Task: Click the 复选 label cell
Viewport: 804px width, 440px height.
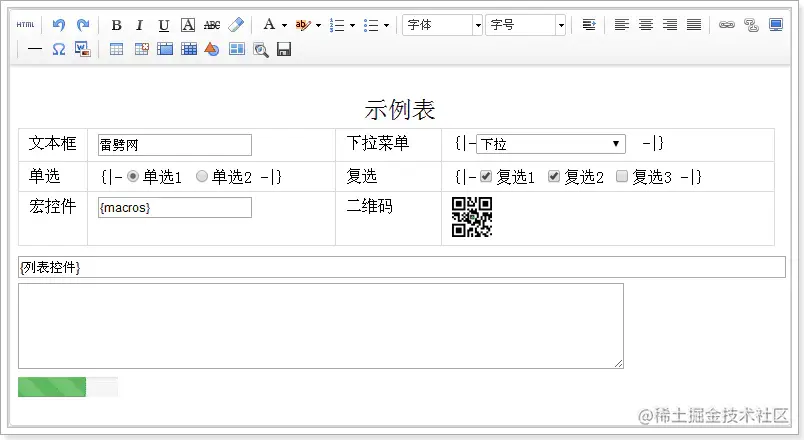Action: tap(361, 176)
